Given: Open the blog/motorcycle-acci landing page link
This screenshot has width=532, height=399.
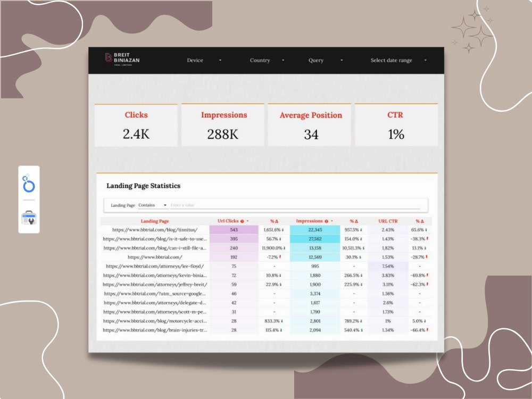Looking at the screenshot, I should tap(155, 321).
